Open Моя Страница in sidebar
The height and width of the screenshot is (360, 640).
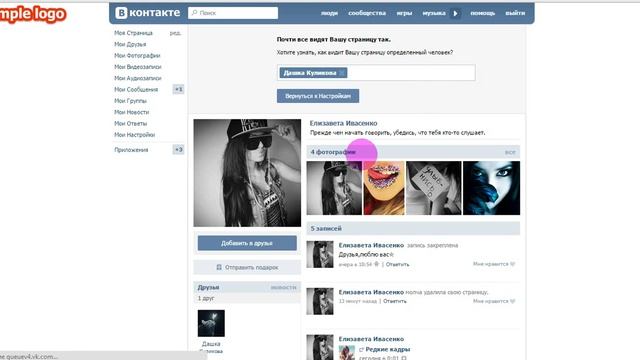click(x=133, y=33)
